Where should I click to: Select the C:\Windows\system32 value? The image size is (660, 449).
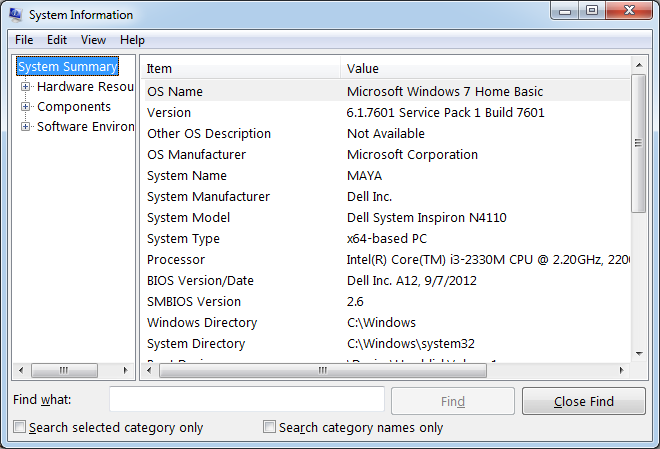[x=411, y=344]
